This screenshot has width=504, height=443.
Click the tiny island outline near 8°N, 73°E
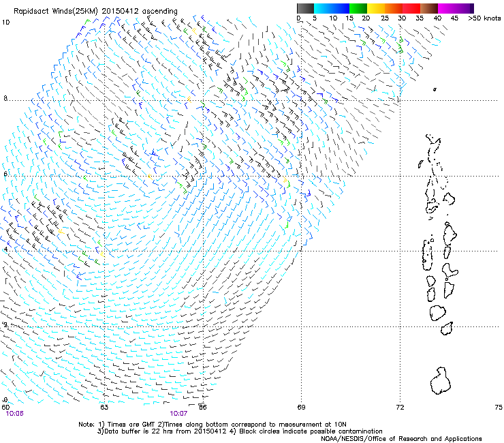[435, 89]
